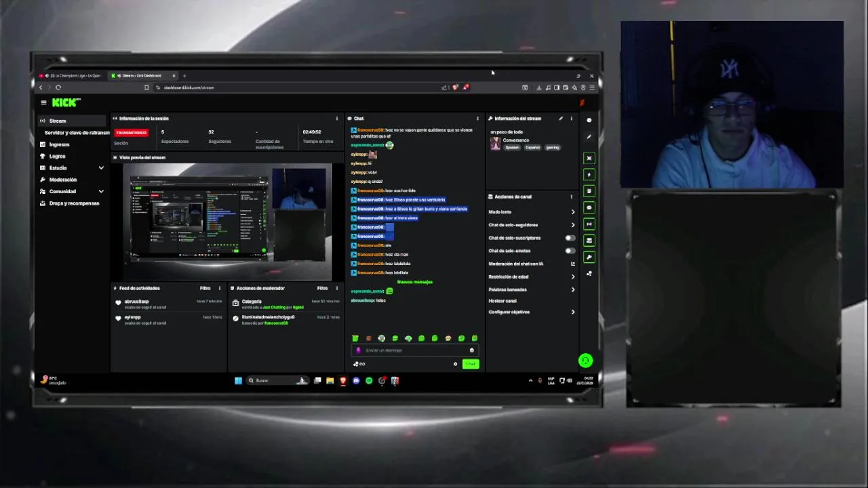This screenshot has height=488, width=868.
Task: Open the Kick hamburger menu
Action: (43, 102)
